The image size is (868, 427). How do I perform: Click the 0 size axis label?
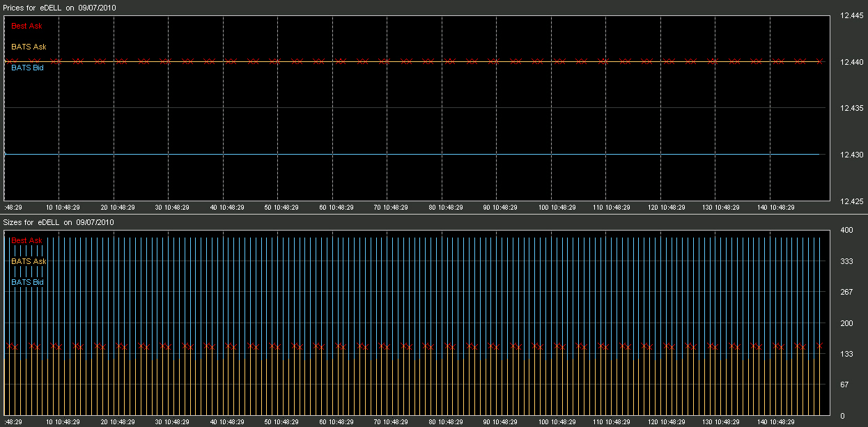click(842, 416)
